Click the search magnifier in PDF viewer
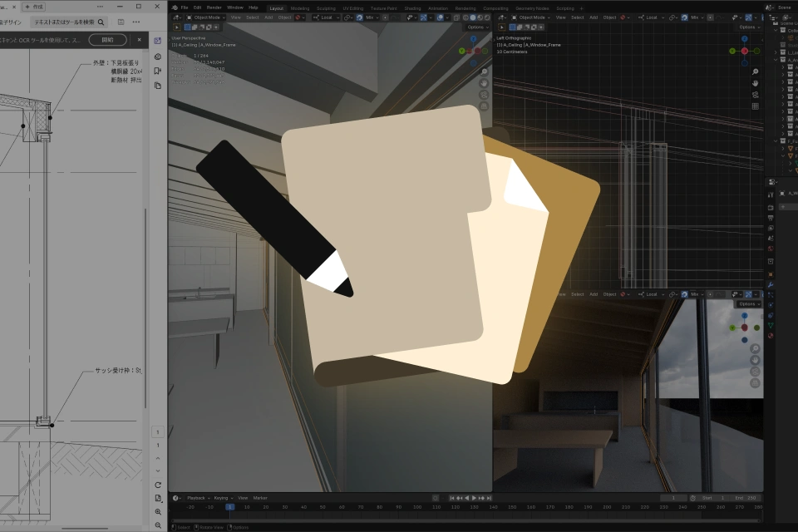 coord(101,22)
